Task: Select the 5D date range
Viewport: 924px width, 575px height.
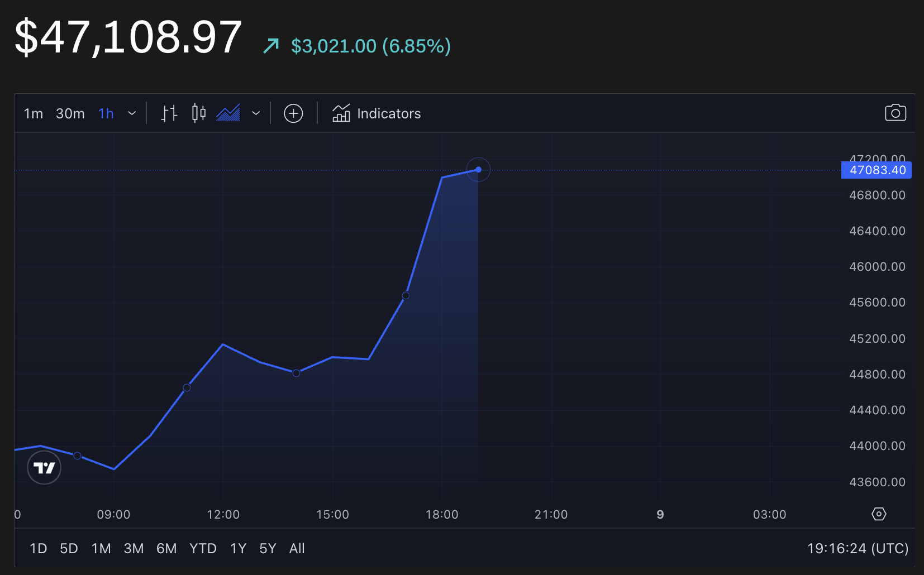Action: coord(69,548)
